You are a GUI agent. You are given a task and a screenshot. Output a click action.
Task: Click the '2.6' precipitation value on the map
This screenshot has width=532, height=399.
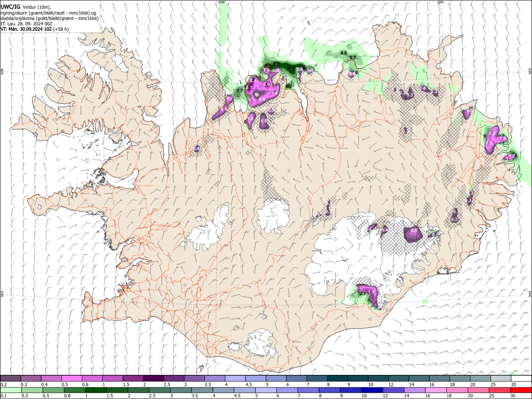click(x=267, y=84)
